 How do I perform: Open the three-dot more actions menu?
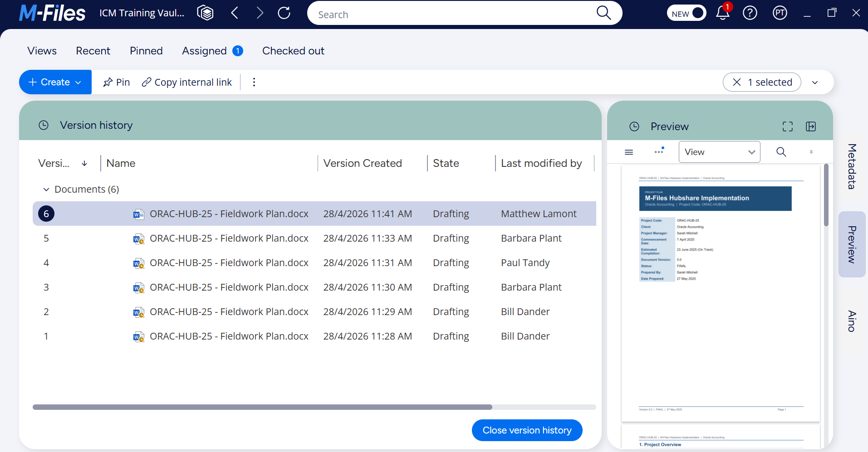click(x=254, y=82)
